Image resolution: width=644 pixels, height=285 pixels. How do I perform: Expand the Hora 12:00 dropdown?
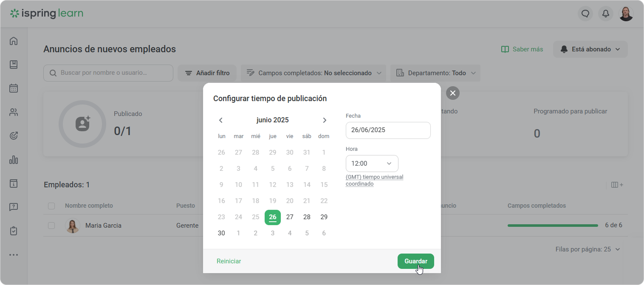pyautogui.click(x=372, y=164)
